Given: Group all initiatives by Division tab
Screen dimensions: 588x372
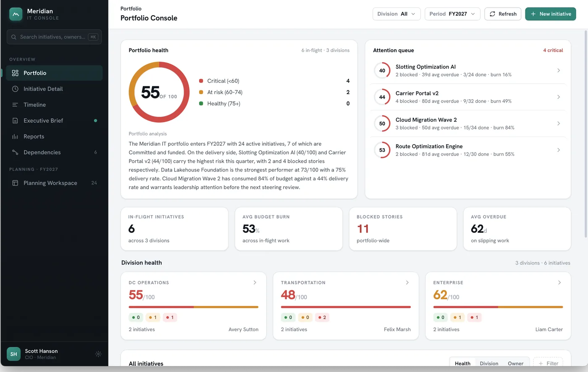Looking at the screenshot, I should click(x=489, y=363).
